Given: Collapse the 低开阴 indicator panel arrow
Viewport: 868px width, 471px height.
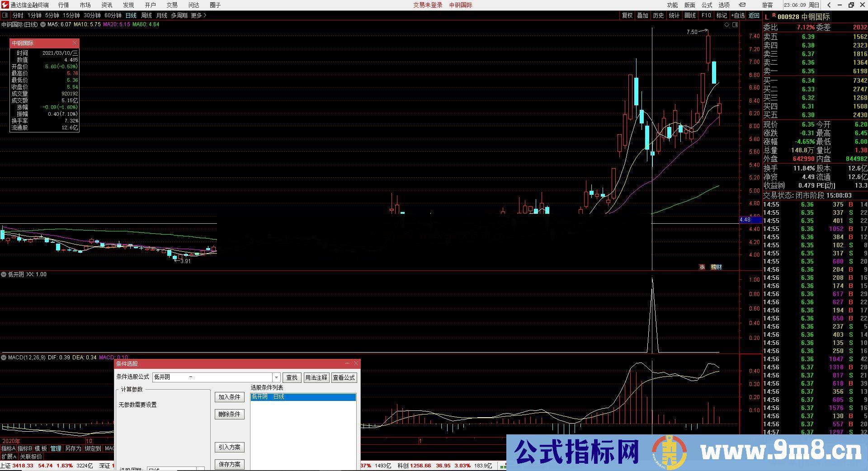Looking at the screenshot, I should click(5, 274).
